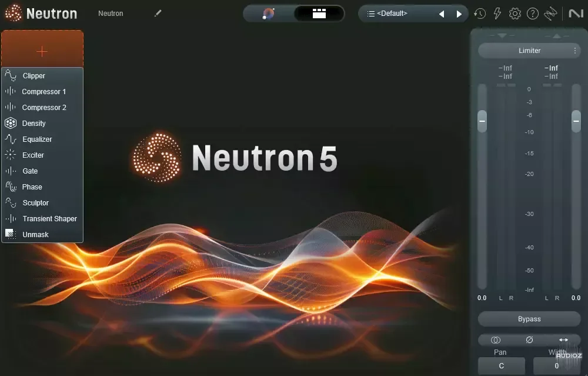Toggle the phase invert icon
588x376 pixels.
(x=530, y=340)
